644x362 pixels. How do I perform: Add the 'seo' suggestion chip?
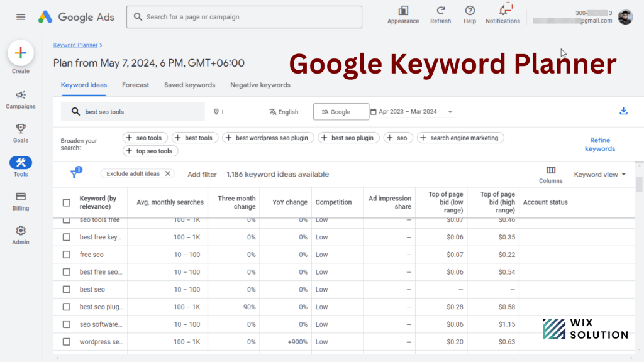(398, 138)
